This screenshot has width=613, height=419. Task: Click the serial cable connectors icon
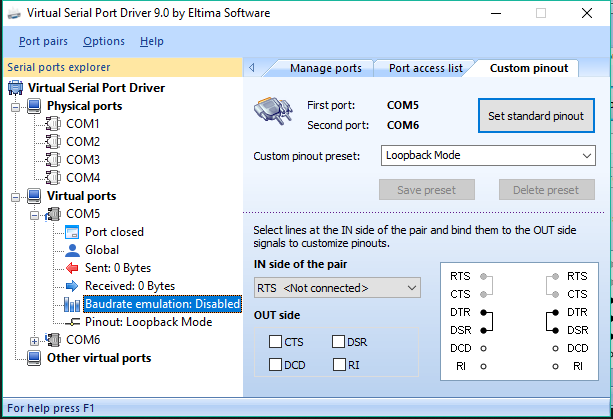(273, 111)
